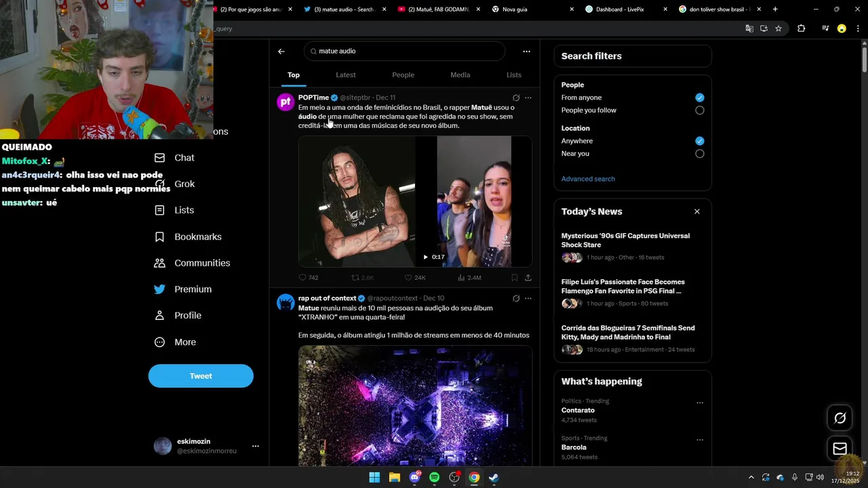
Task: Switch to Lists search tab
Action: (x=514, y=75)
